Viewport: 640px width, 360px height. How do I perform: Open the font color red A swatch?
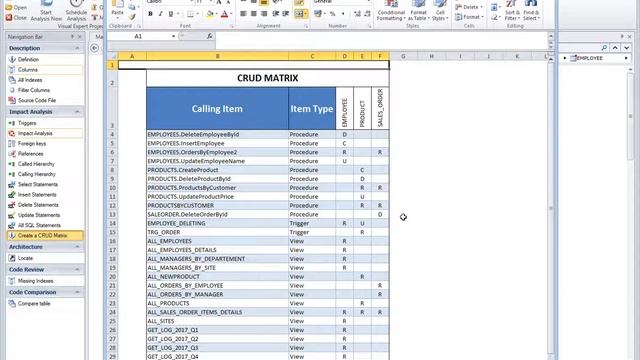tap(224, 14)
